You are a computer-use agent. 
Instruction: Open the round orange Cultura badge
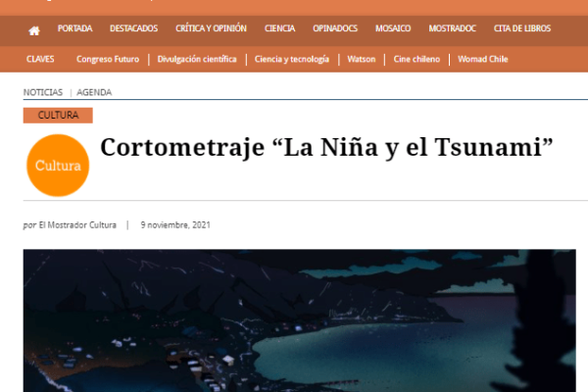coord(58,166)
